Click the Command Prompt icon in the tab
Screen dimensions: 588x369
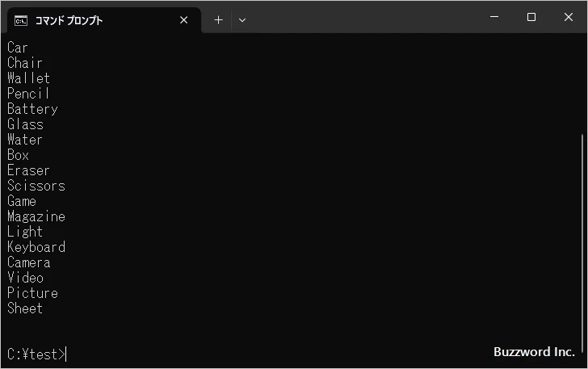[x=20, y=20]
